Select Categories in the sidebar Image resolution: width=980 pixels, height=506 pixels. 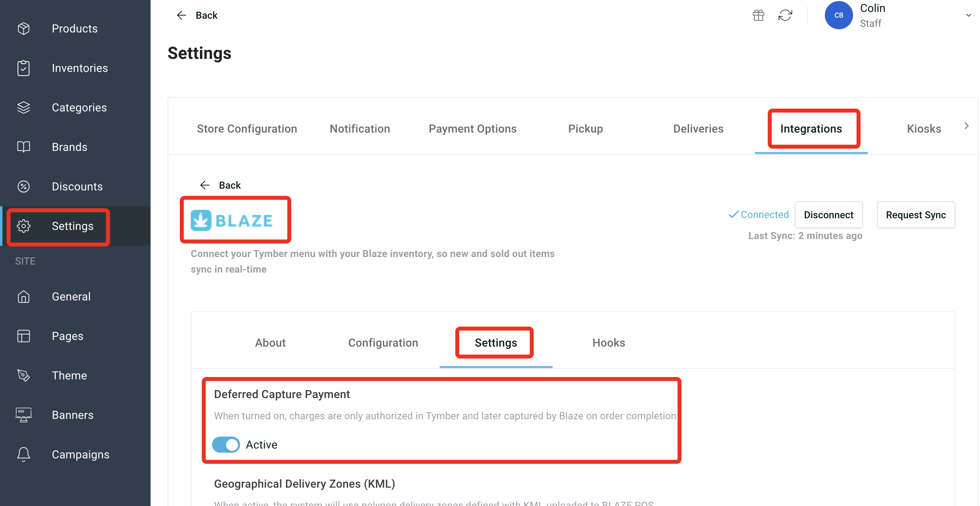tap(79, 107)
